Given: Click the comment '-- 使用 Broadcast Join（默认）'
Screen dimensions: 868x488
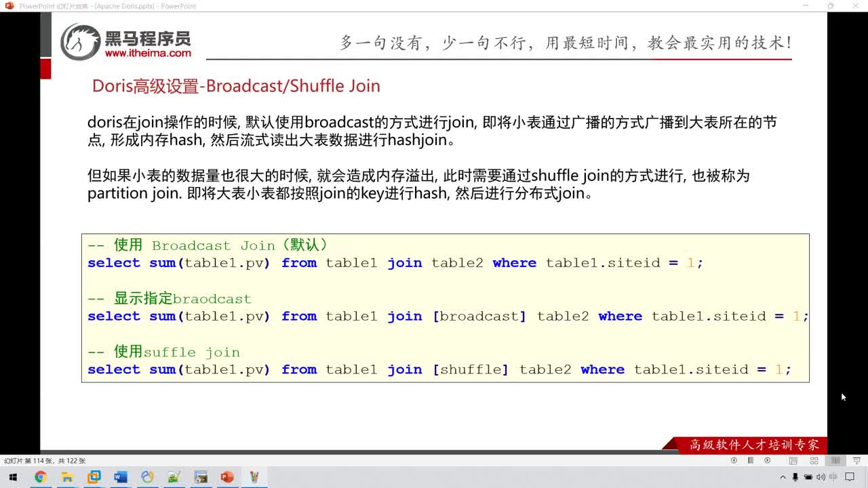Looking at the screenshot, I should [x=208, y=245].
